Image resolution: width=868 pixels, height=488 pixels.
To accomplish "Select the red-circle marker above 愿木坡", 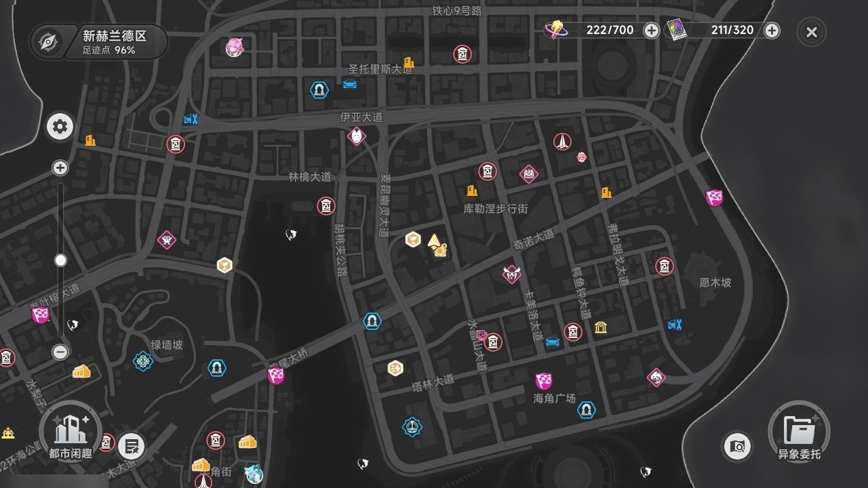I will tap(665, 266).
